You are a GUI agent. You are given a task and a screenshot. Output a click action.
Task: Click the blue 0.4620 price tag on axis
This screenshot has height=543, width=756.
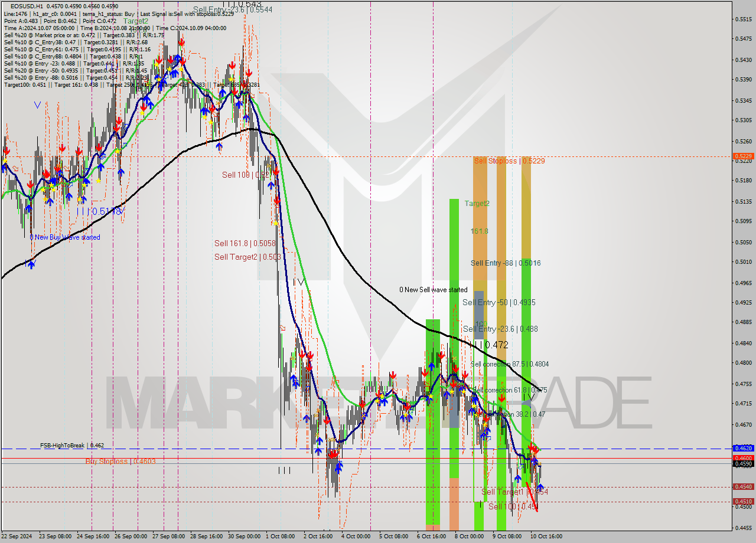742,448
